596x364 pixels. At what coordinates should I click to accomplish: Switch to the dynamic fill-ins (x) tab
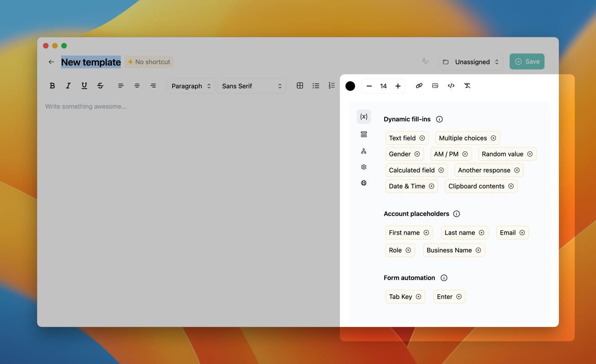tap(364, 117)
